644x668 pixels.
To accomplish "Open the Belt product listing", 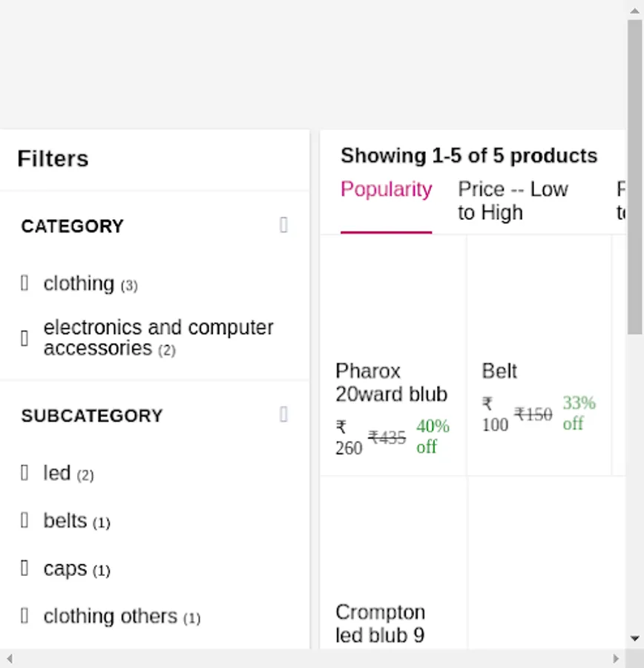I will (499, 371).
